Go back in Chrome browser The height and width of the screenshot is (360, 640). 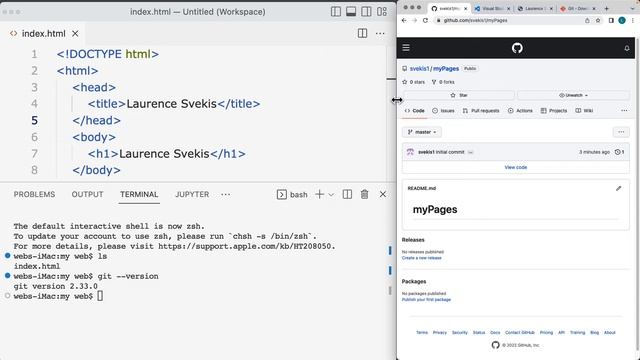[404, 20]
